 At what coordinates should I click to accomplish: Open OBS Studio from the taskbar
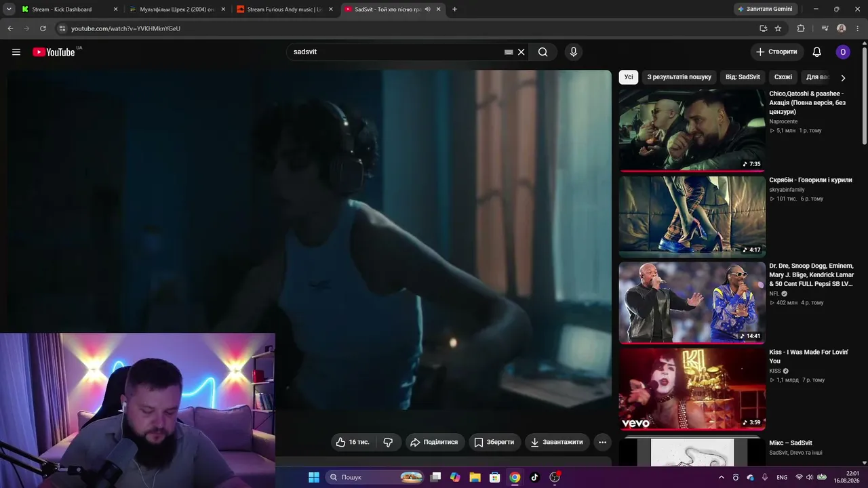pyautogui.click(x=555, y=477)
